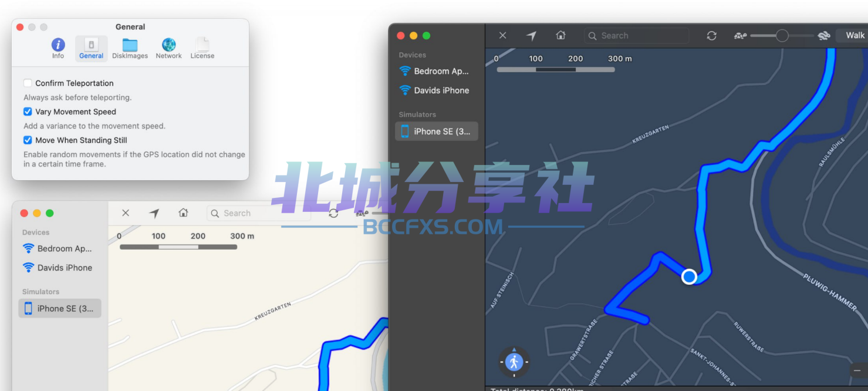Click the slow turtle speed icon
Viewport: 868px width, 391px height.
(x=740, y=36)
